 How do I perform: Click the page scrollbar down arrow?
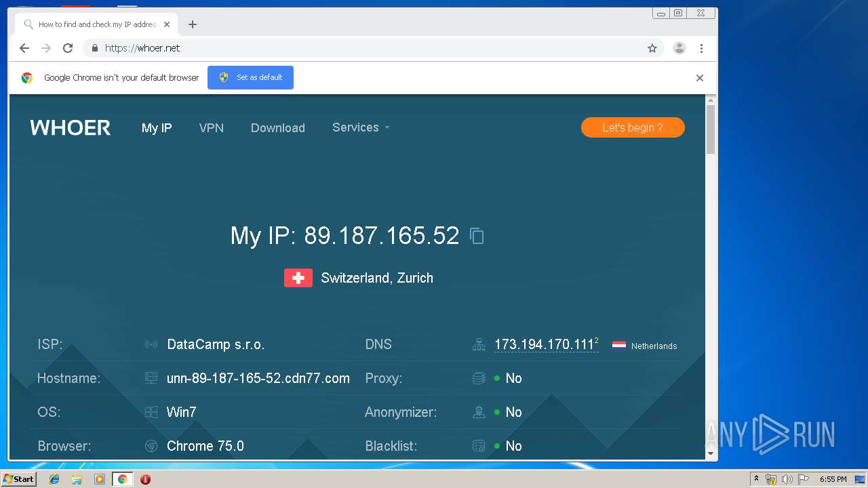(711, 453)
